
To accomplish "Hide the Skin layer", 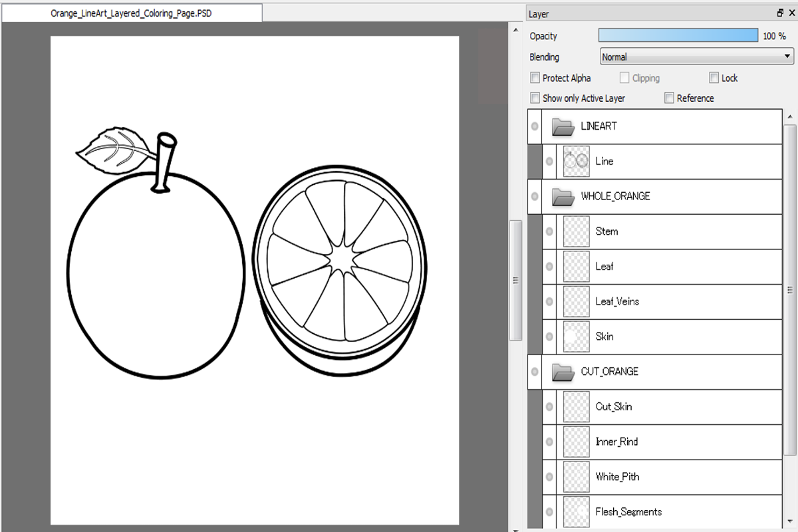I will click(x=549, y=337).
